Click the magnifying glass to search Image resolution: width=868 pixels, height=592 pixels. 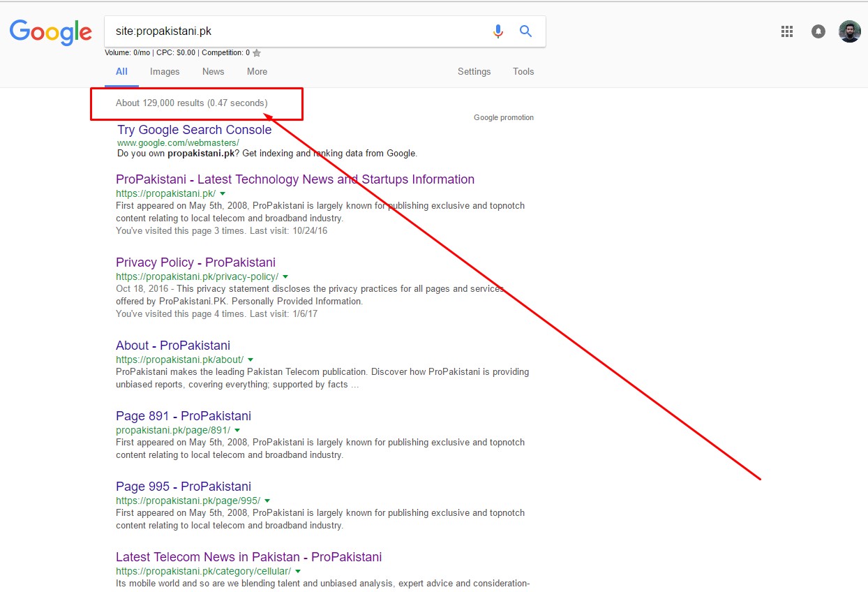pos(525,31)
